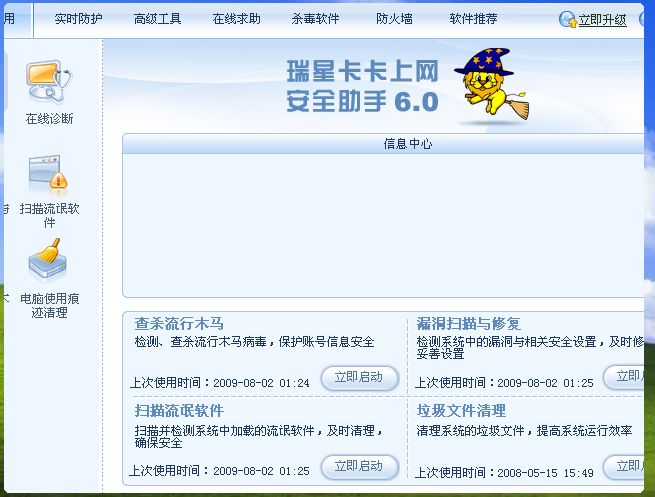Click text 2008-05-15 15:49 last-used time
This screenshot has height=497, width=655.
coord(545,473)
